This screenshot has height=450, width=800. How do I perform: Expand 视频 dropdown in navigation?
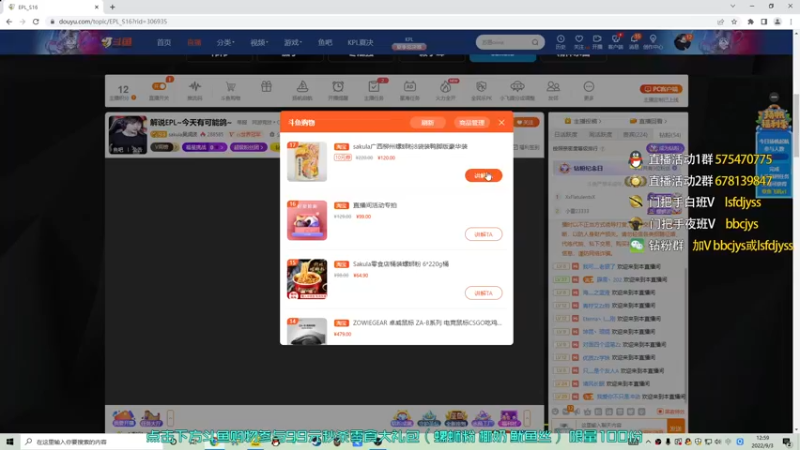pos(259,42)
